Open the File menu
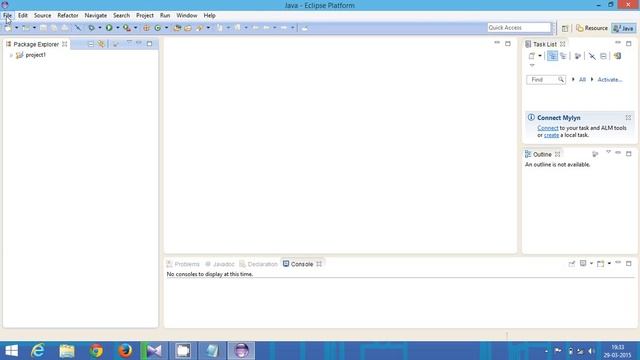The width and height of the screenshot is (640, 360). [x=7, y=16]
